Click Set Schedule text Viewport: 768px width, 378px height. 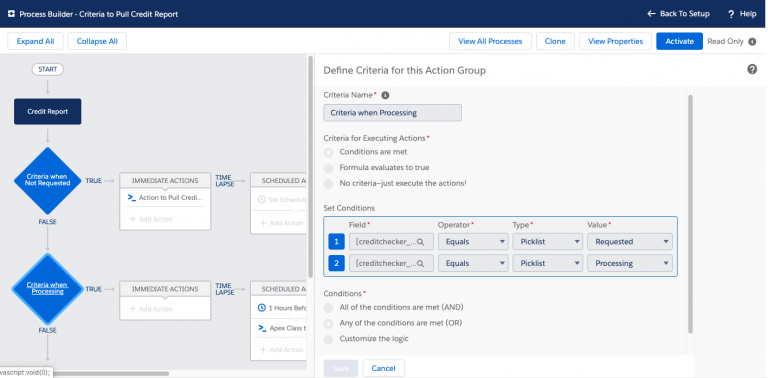[288, 200]
